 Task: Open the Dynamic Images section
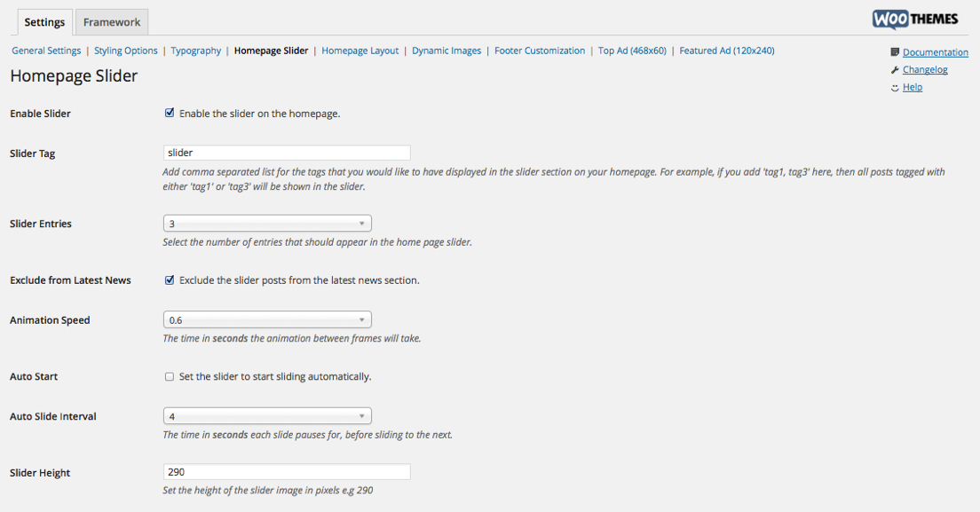447,51
